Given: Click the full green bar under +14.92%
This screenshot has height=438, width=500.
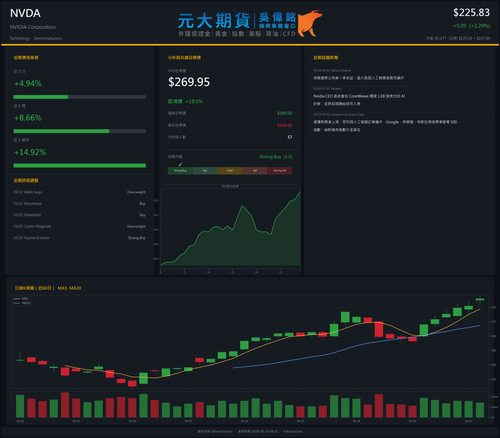Looking at the screenshot, I should pos(80,166).
